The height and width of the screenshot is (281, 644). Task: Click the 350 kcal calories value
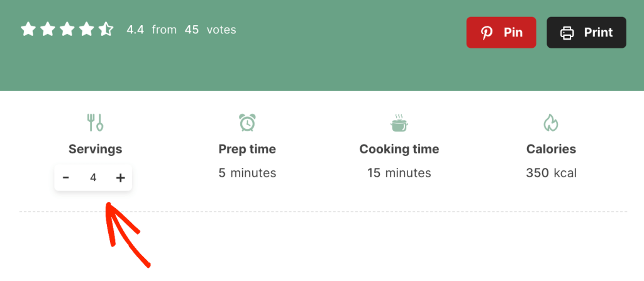point(551,173)
